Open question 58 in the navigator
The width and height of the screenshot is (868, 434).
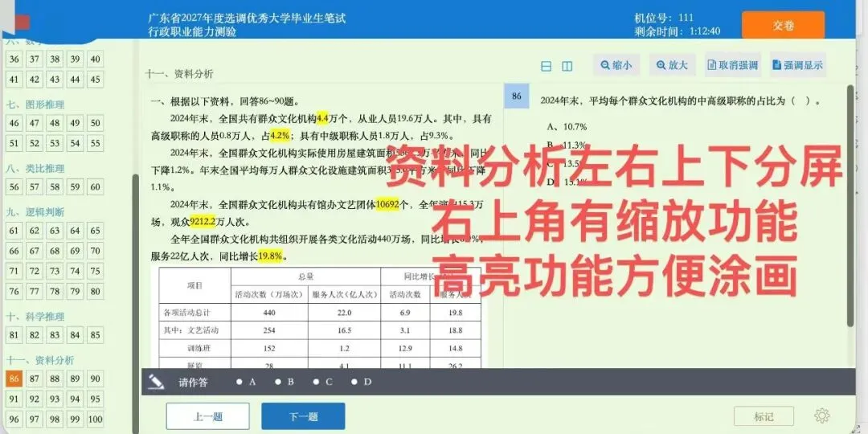click(55, 187)
